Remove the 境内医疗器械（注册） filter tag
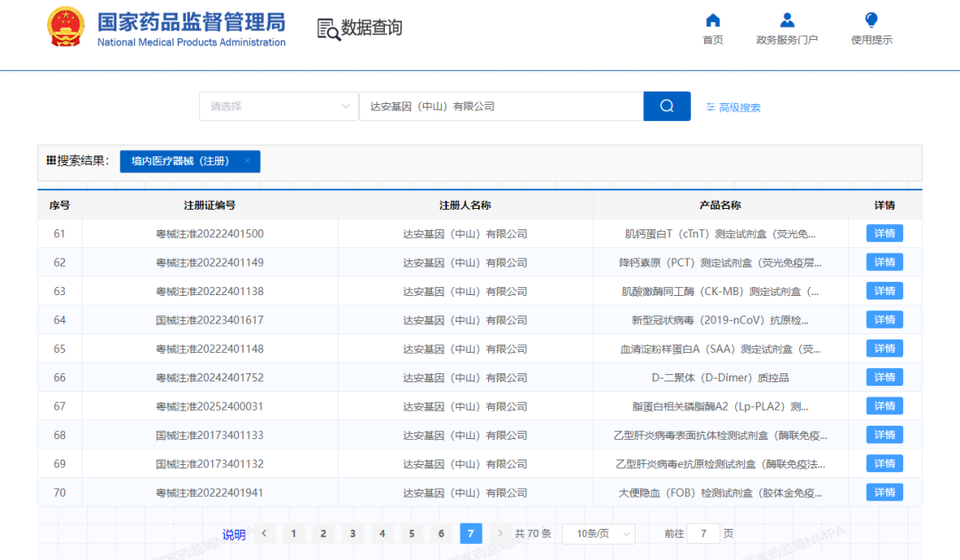 pyautogui.click(x=247, y=161)
